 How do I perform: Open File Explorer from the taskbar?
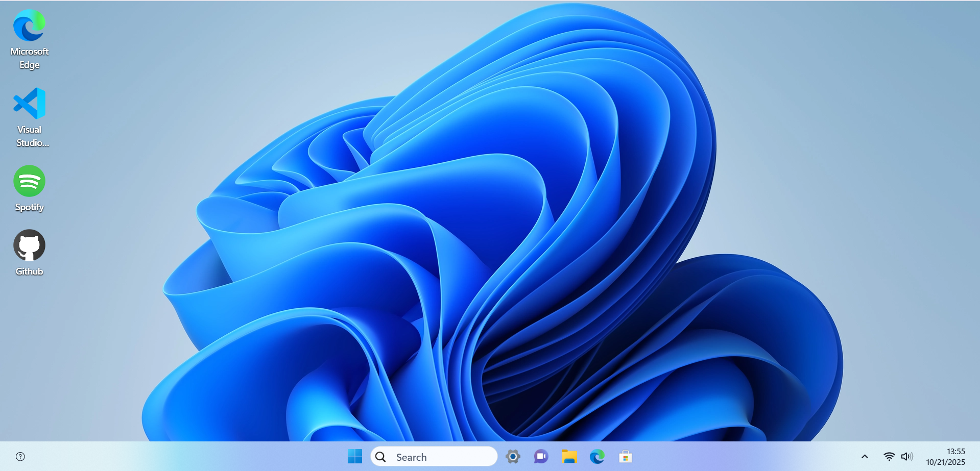click(568, 457)
